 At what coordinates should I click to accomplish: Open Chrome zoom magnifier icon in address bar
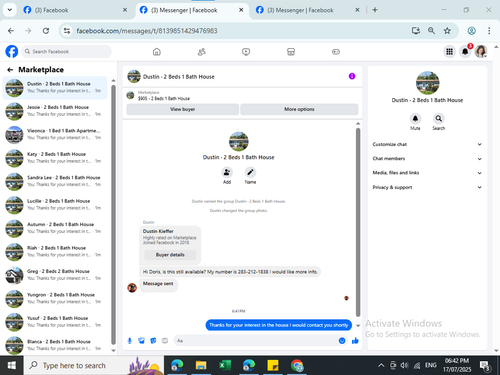coord(431,31)
